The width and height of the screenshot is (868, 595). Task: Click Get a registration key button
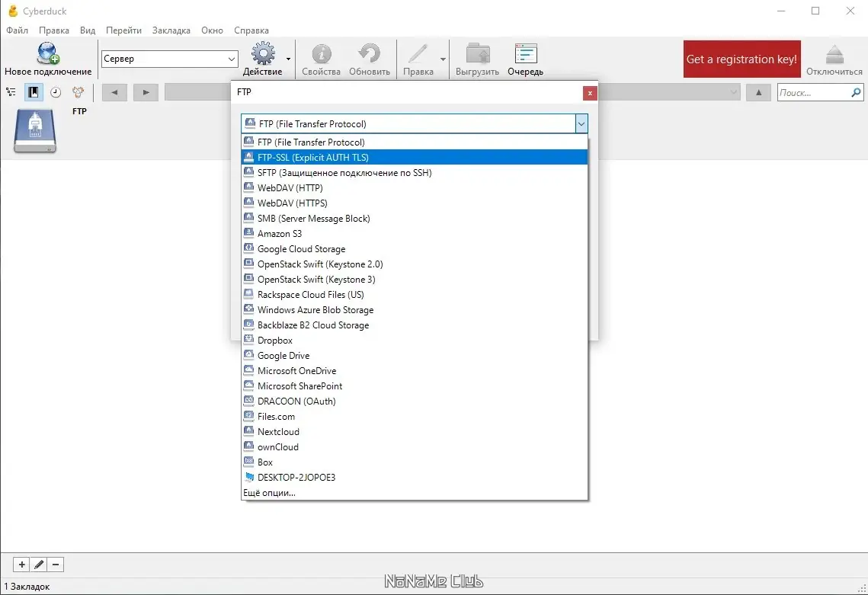pos(741,59)
